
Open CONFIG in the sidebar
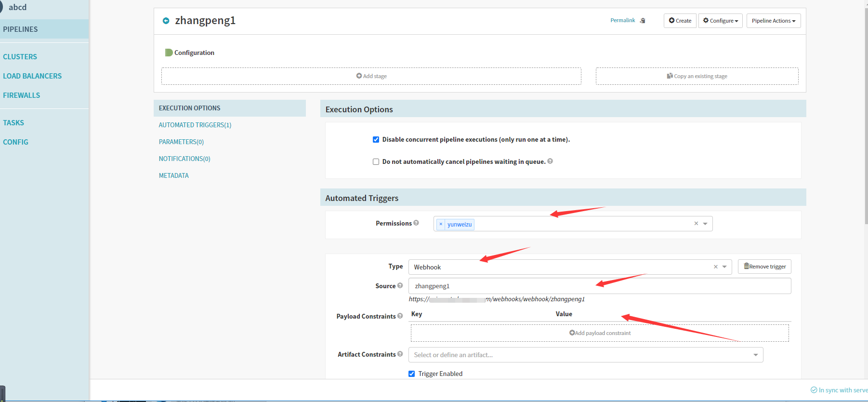(16, 142)
